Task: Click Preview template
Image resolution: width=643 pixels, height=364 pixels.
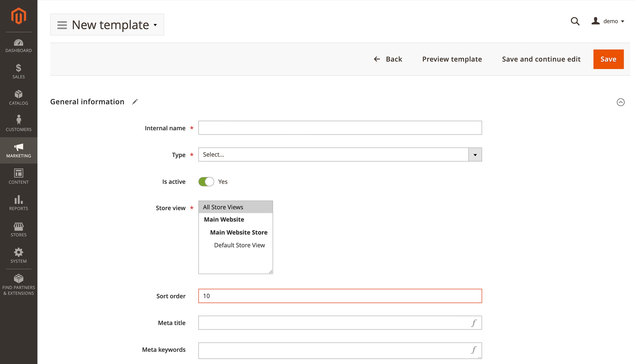Action: (x=452, y=59)
